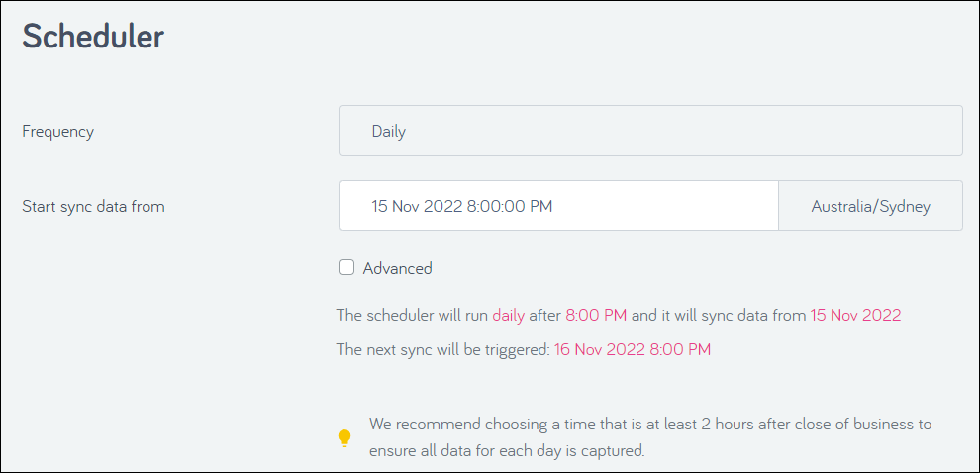This screenshot has width=980, height=473.
Task: Click the 'Start sync data from' label
Action: (94, 206)
